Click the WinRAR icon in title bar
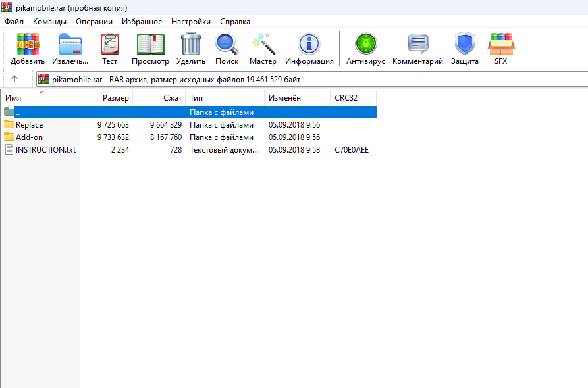Image resolution: width=588 pixels, height=388 pixels. point(7,7)
